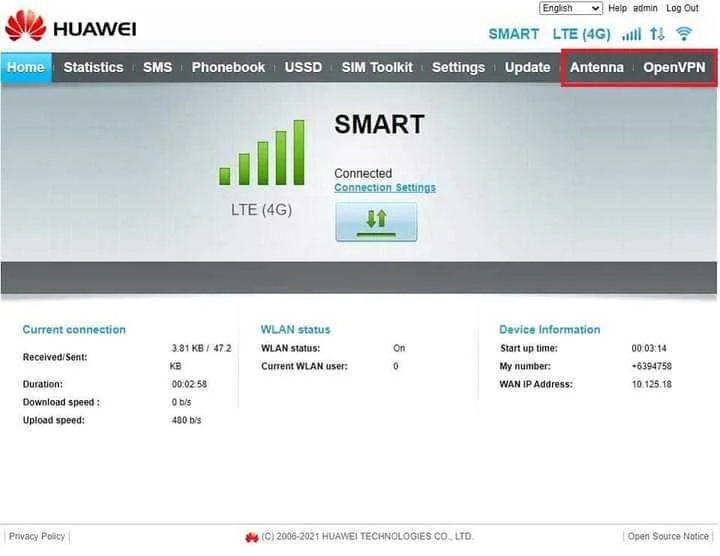Click the My number value +6394758
Viewport: 720px width, 556px height.
[x=652, y=366]
